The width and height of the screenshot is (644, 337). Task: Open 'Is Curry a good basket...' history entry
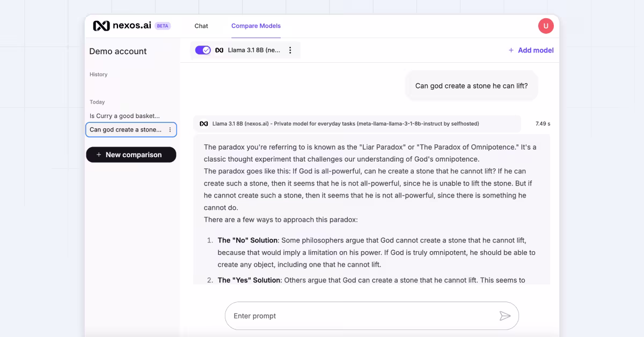125,116
